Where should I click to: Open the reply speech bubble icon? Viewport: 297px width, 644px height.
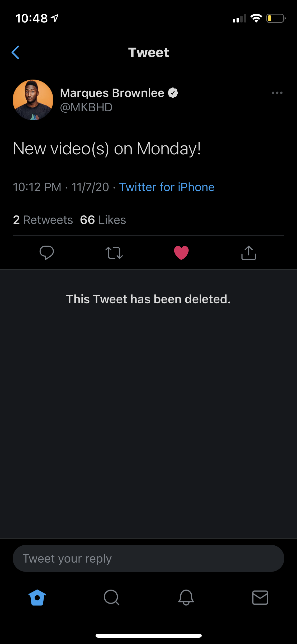pyautogui.click(x=47, y=253)
